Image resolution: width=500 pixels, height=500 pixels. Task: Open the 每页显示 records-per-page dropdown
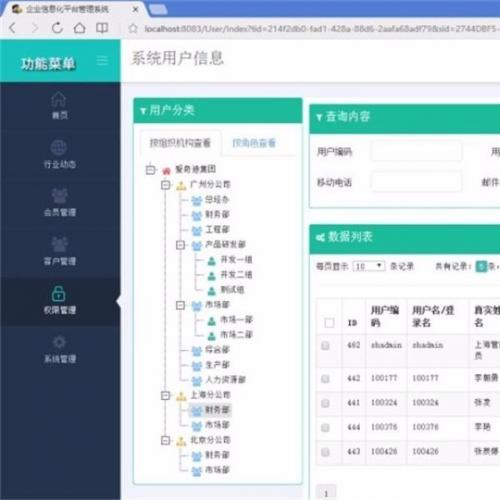(x=368, y=266)
